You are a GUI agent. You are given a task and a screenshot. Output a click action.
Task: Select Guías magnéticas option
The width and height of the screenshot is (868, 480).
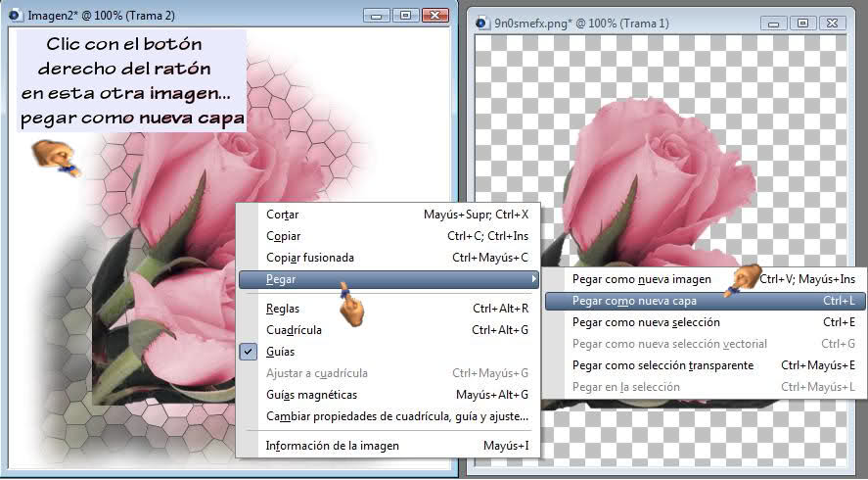[388, 395]
